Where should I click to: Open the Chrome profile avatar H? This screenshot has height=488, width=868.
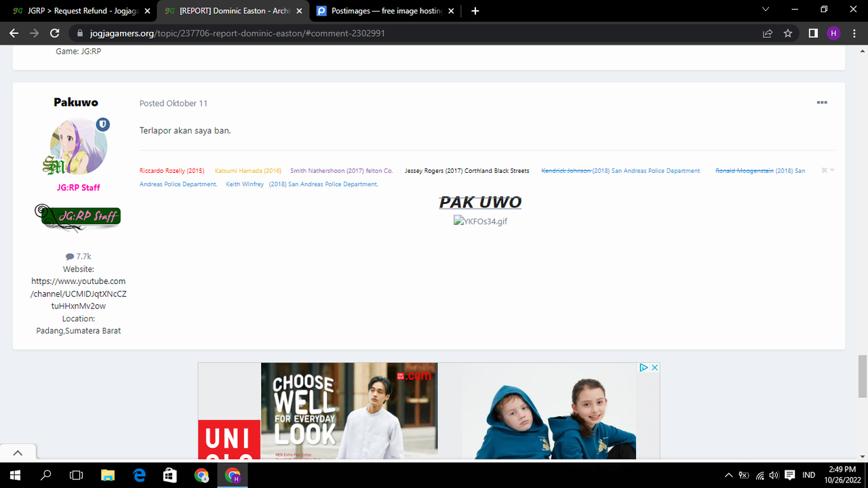point(833,33)
